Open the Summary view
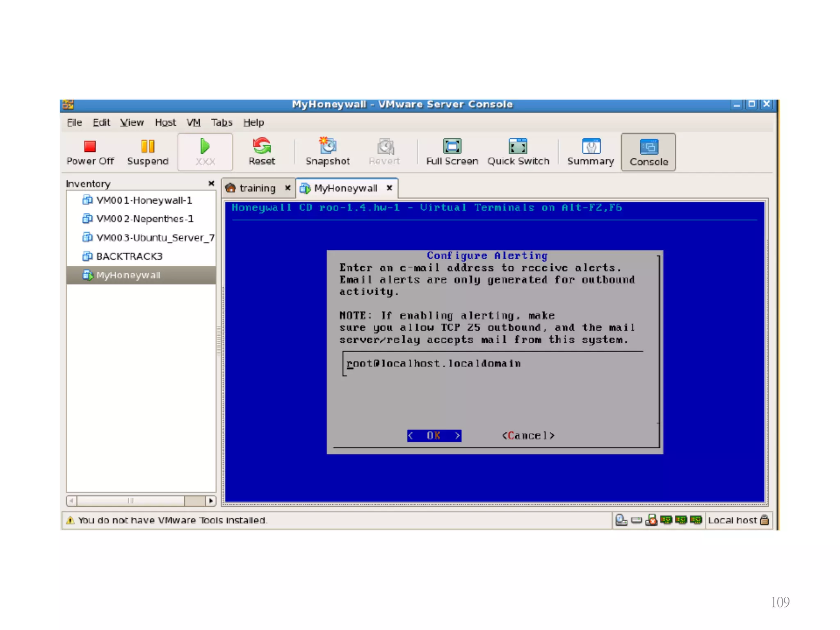Screen dimensions: 840x630 pos(591,152)
